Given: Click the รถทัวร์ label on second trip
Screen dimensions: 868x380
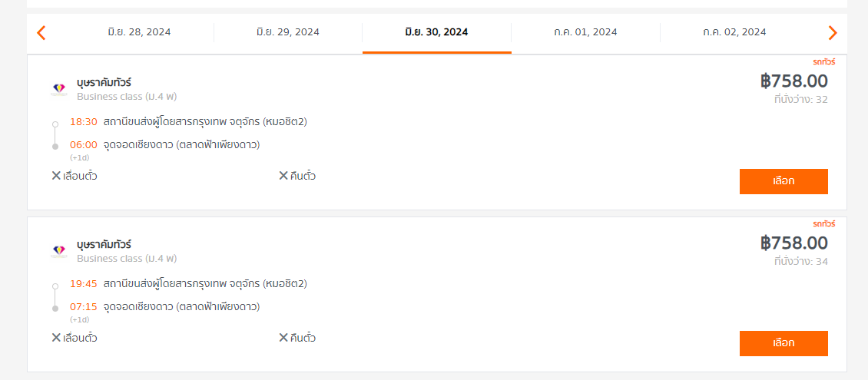Looking at the screenshot, I should click(824, 224).
